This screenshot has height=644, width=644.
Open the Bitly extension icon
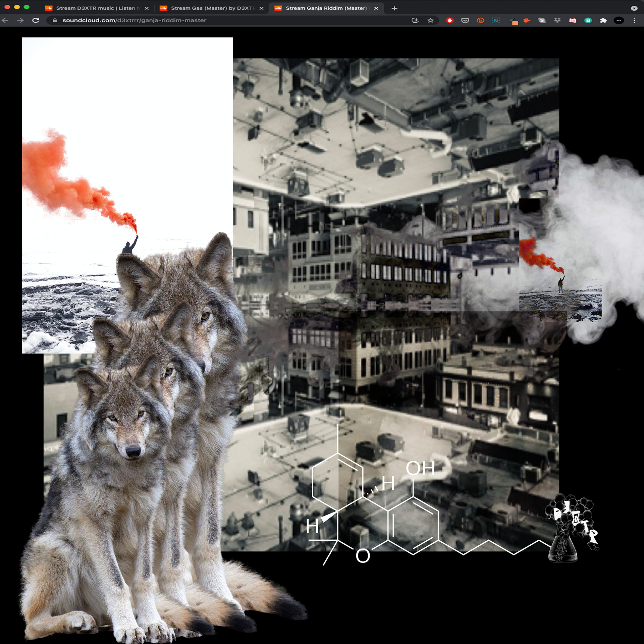(x=480, y=20)
